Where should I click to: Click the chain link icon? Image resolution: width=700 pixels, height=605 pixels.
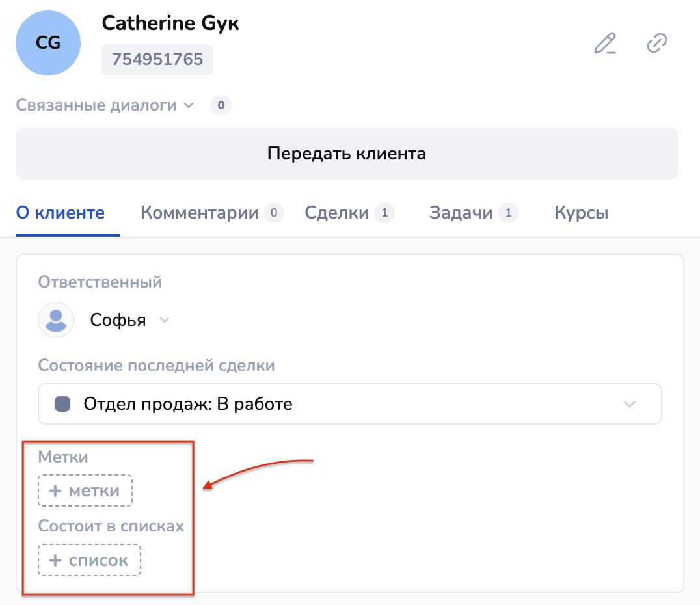pyautogui.click(x=656, y=44)
